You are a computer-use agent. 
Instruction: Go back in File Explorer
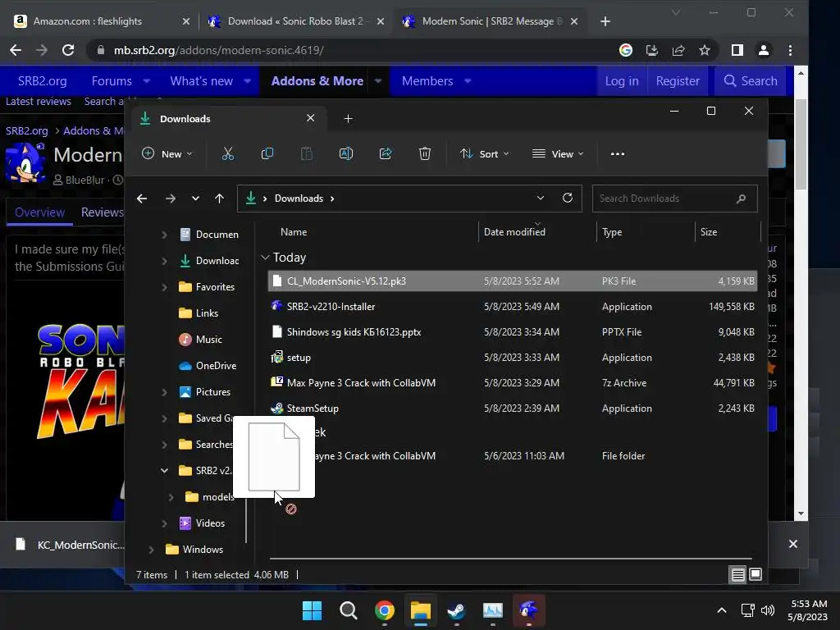(142, 199)
